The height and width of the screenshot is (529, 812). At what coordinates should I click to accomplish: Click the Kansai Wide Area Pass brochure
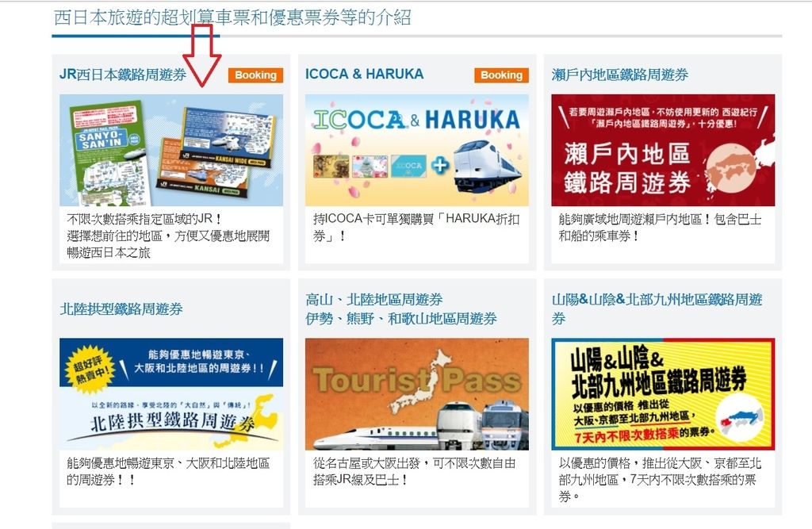point(228,137)
